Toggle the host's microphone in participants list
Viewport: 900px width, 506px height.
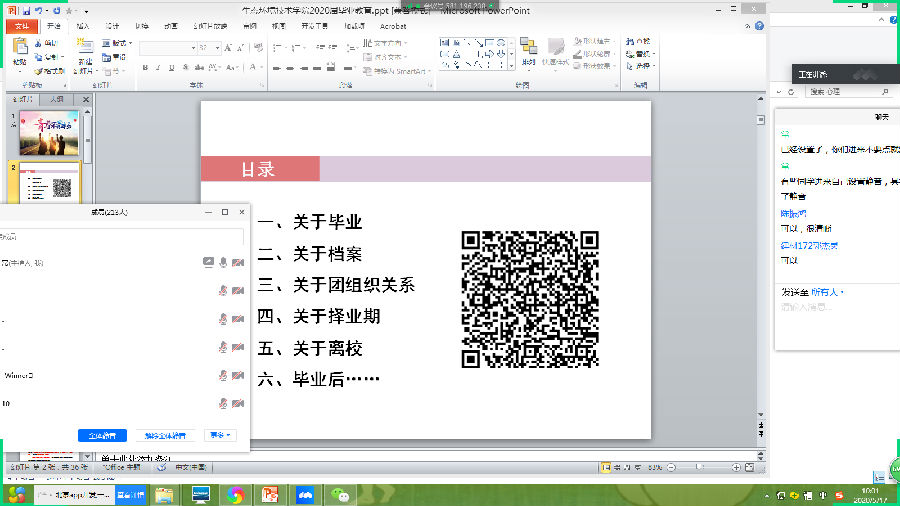point(223,262)
